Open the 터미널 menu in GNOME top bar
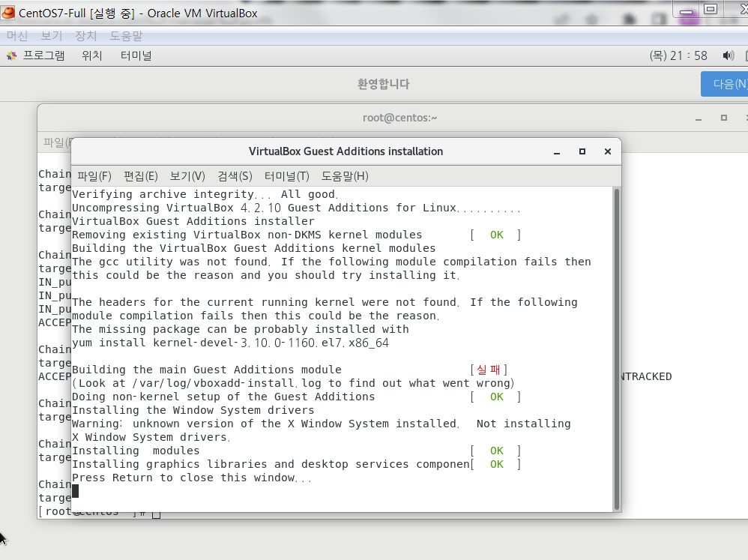 (136, 55)
